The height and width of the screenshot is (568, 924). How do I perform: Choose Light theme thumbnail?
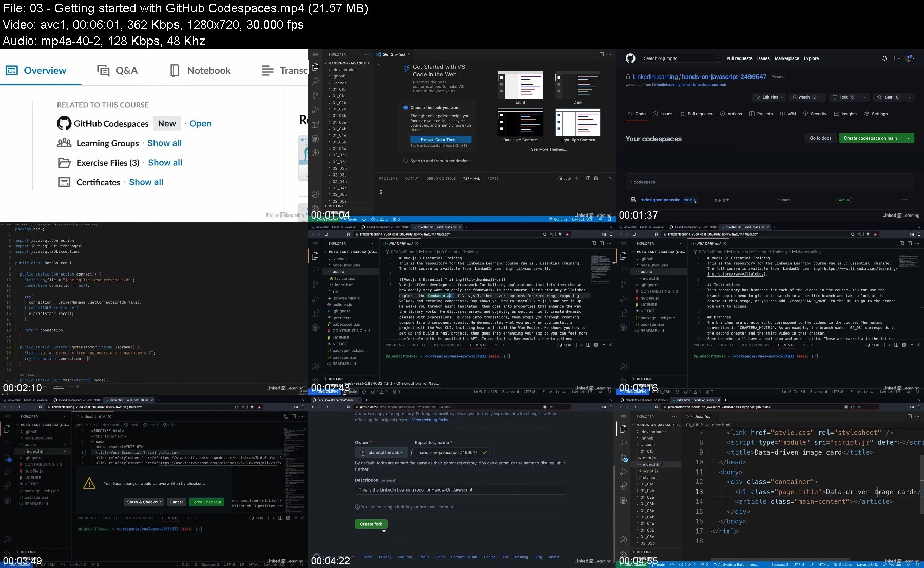pos(521,85)
